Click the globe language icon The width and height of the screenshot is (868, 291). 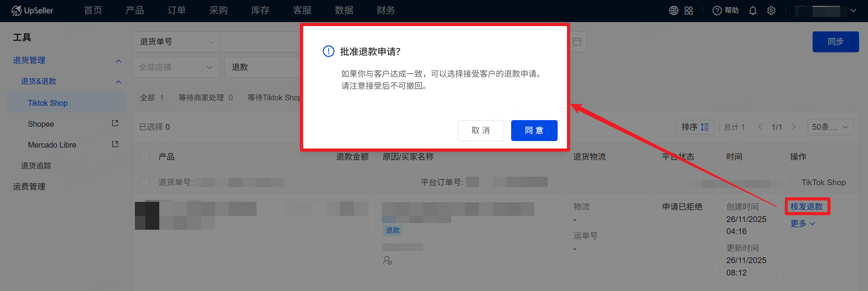tap(673, 10)
